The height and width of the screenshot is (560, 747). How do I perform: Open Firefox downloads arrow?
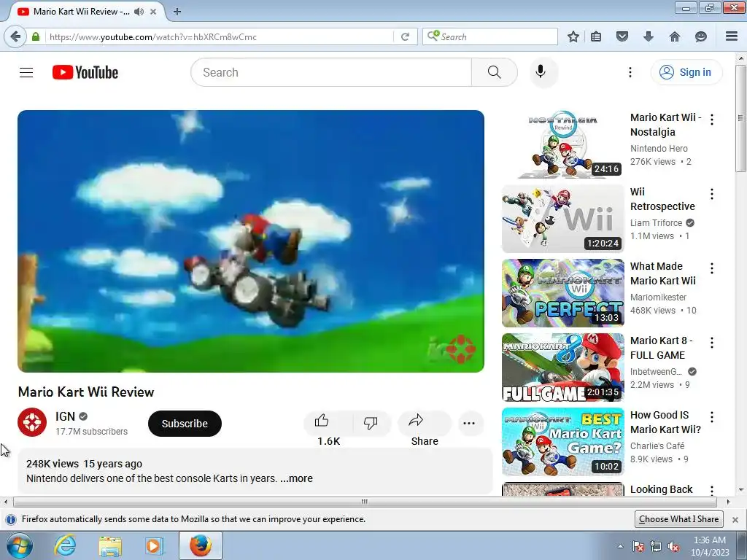click(648, 36)
